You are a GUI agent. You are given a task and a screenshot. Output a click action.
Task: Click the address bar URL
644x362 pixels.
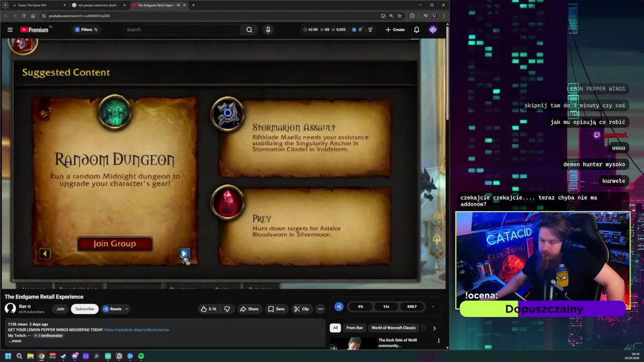[x=79, y=16]
